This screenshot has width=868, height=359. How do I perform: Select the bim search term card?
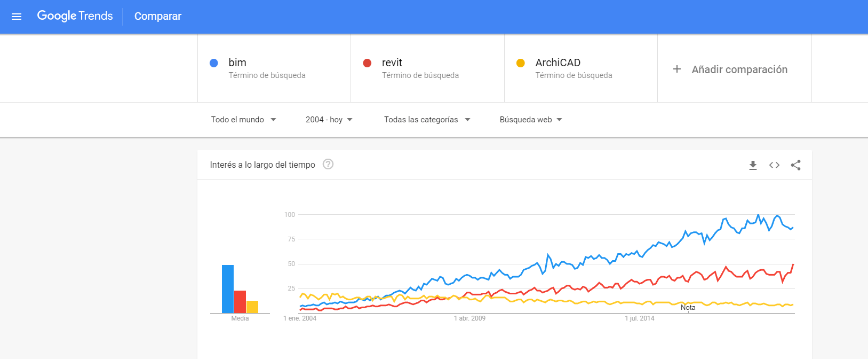[x=274, y=68]
